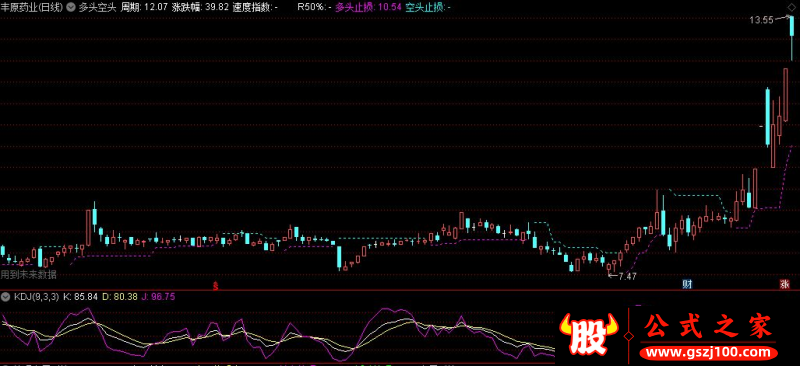Image resolution: width=800 pixels, height=366 pixels.
Task: Expand the KDJ indicator dropdown arrow
Action: coord(6,296)
